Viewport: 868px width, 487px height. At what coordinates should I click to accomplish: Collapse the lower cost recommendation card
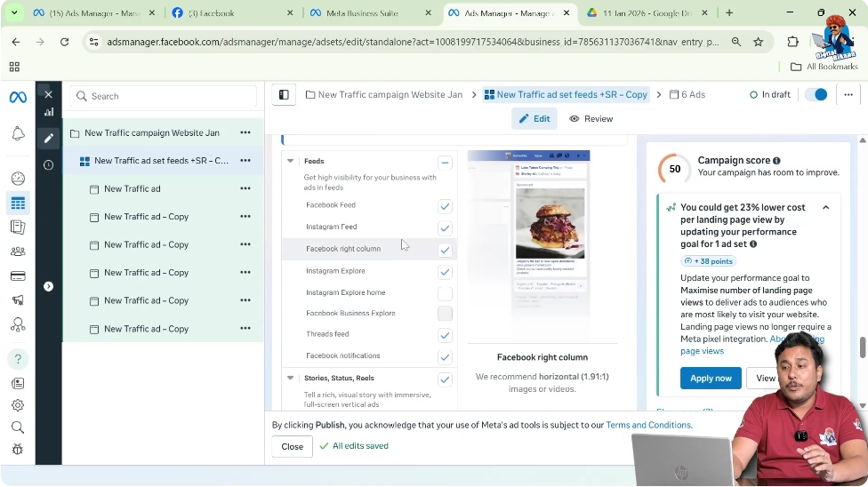click(825, 208)
